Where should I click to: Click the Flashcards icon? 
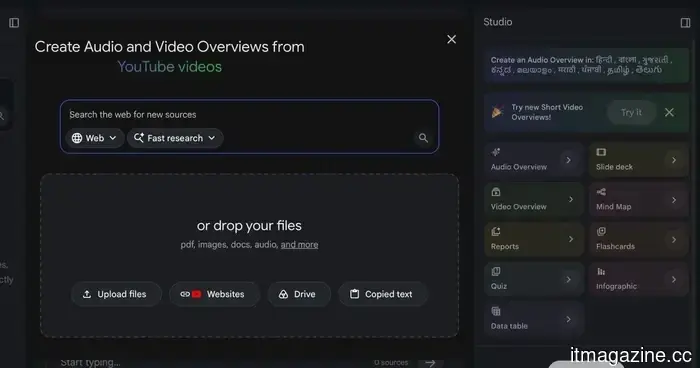pos(601,231)
